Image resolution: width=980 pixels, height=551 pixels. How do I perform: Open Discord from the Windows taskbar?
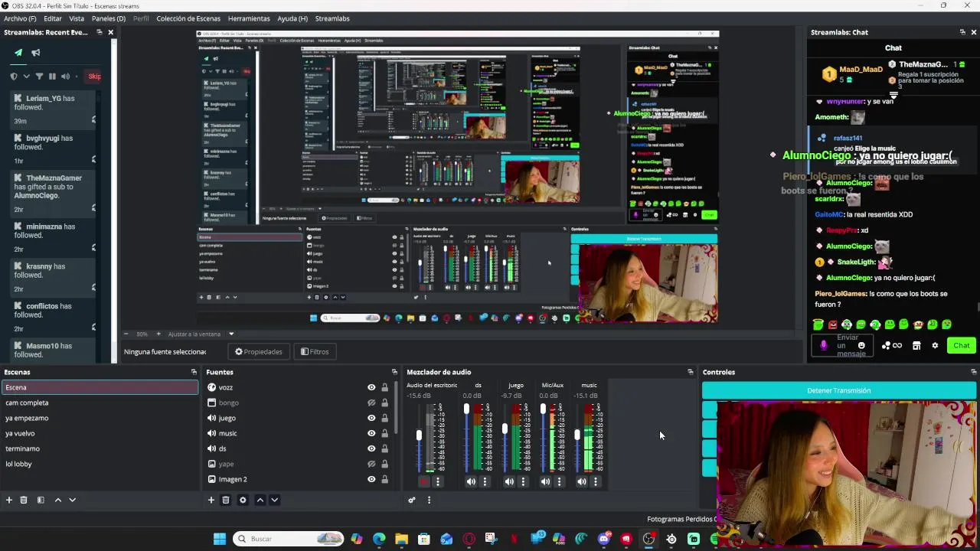tap(604, 539)
